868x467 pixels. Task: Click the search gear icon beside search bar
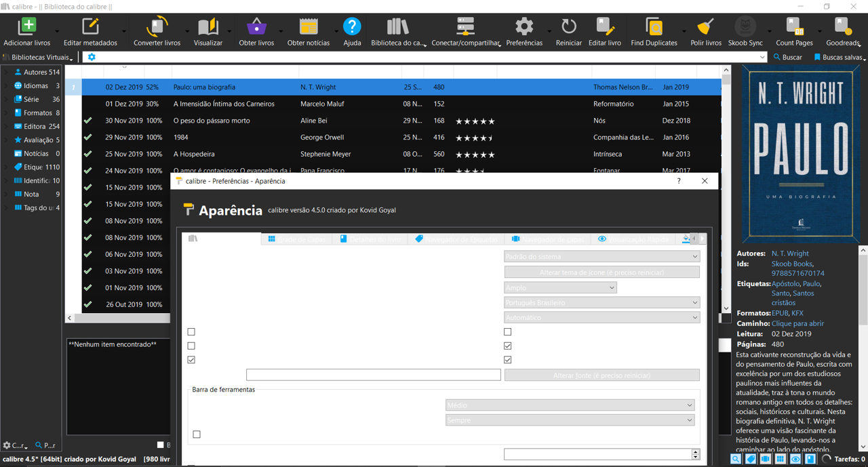tap(92, 58)
